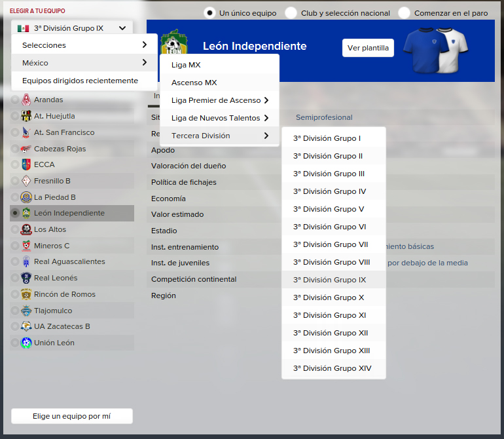
Task: Select 3ª División Grupo I
Action: click(x=334, y=138)
